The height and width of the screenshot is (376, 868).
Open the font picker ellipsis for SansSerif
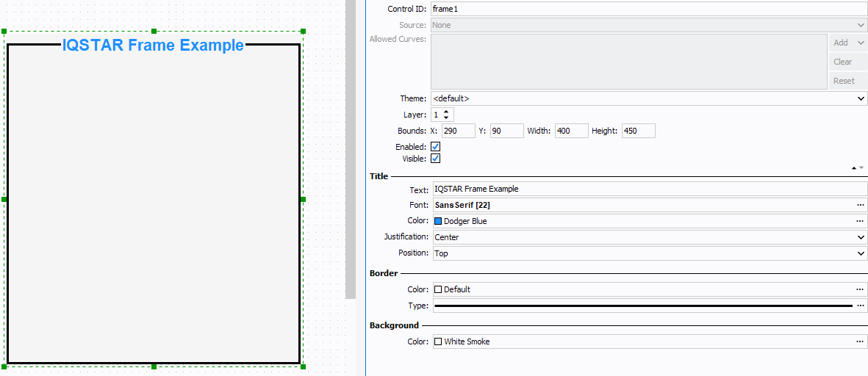click(x=860, y=205)
